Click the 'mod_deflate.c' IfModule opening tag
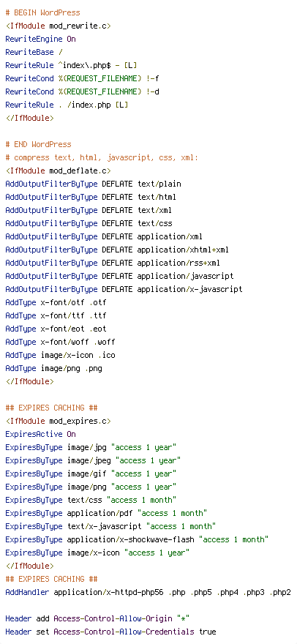This screenshot has width=297, height=644. [x=59, y=171]
